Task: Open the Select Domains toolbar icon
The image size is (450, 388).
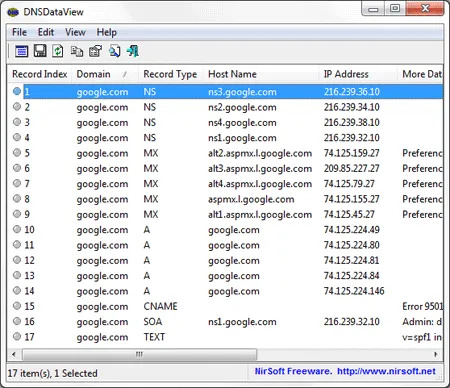Action: click(x=22, y=51)
